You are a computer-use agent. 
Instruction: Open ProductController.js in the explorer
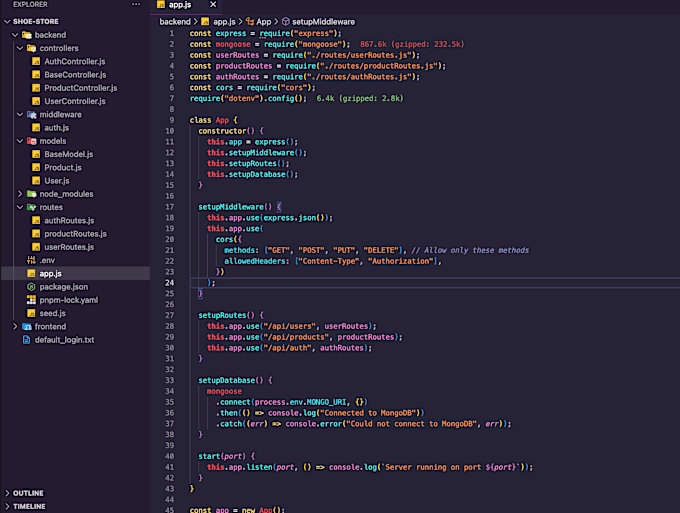(81, 88)
